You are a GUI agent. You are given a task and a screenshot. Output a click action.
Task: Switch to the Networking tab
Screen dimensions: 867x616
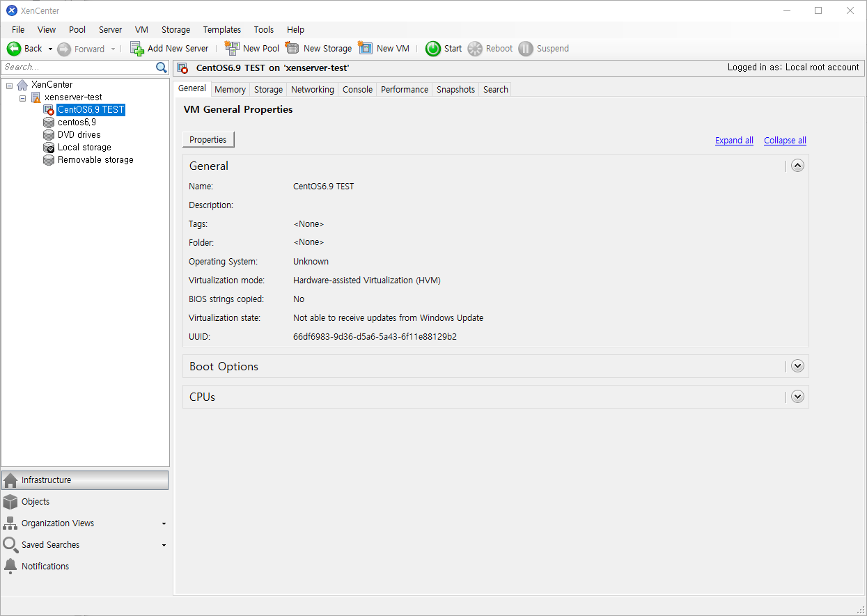coord(313,90)
